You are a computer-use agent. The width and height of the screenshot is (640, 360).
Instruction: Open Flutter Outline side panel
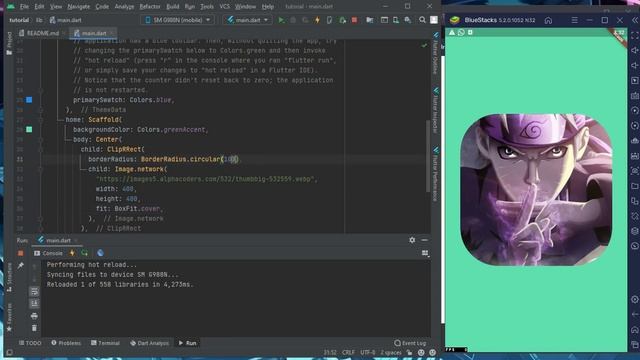click(436, 54)
